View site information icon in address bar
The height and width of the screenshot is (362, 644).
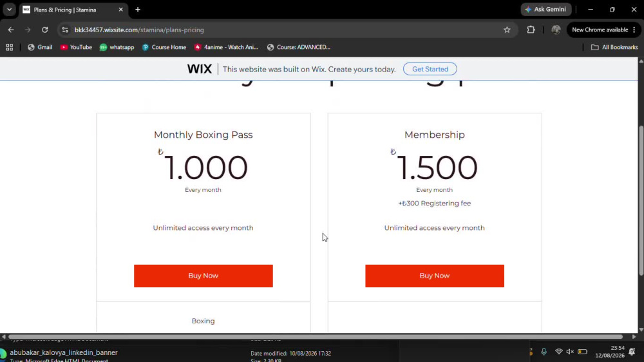point(65,30)
